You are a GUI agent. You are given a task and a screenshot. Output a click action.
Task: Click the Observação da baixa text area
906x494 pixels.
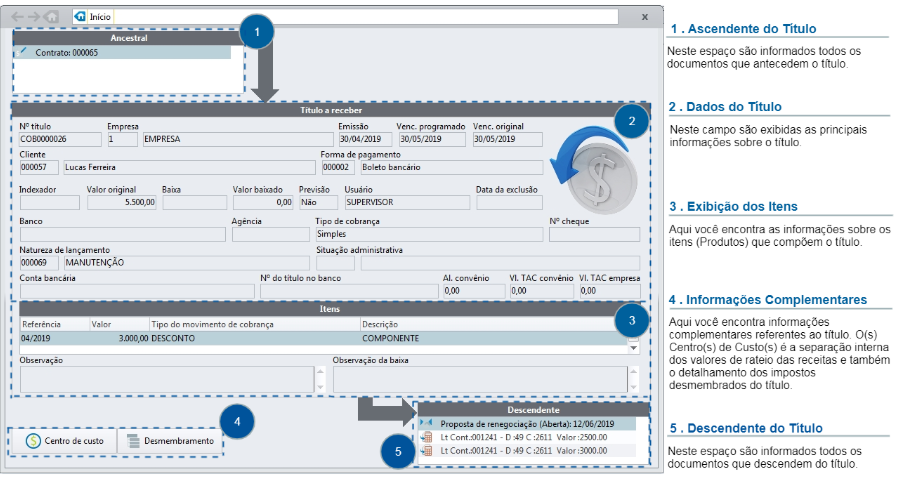tap(480, 380)
